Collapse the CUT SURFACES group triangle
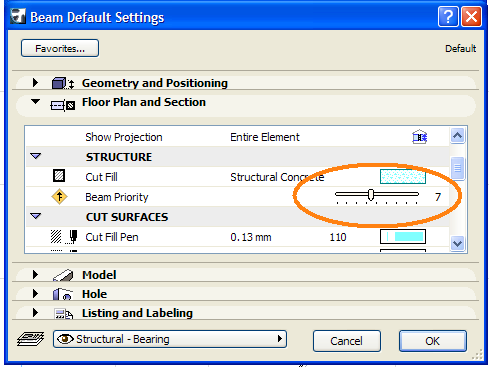Viewport: 489px width, 367px height. 35,216
